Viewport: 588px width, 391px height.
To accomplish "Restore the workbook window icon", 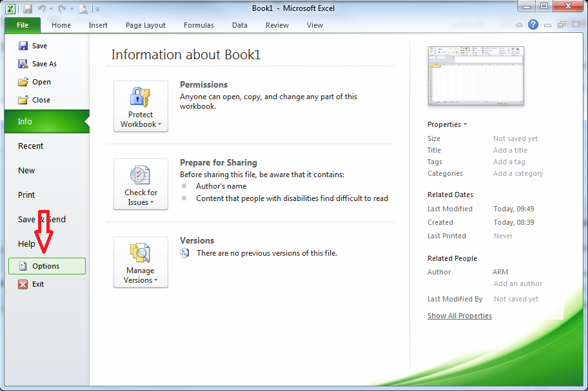I will click(x=562, y=25).
